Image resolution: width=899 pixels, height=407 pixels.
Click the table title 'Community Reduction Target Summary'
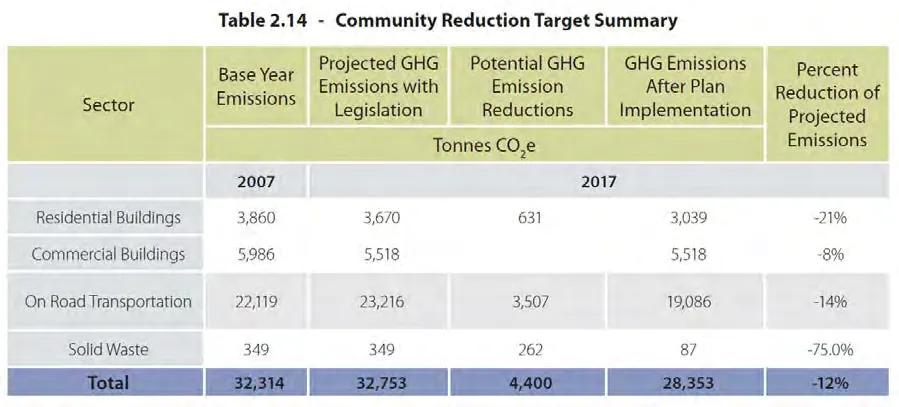click(506, 21)
